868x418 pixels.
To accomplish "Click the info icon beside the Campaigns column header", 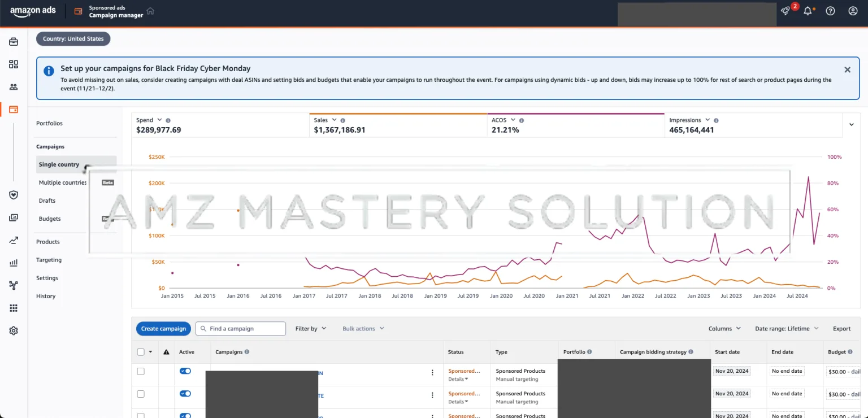I will pyautogui.click(x=247, y=352).
